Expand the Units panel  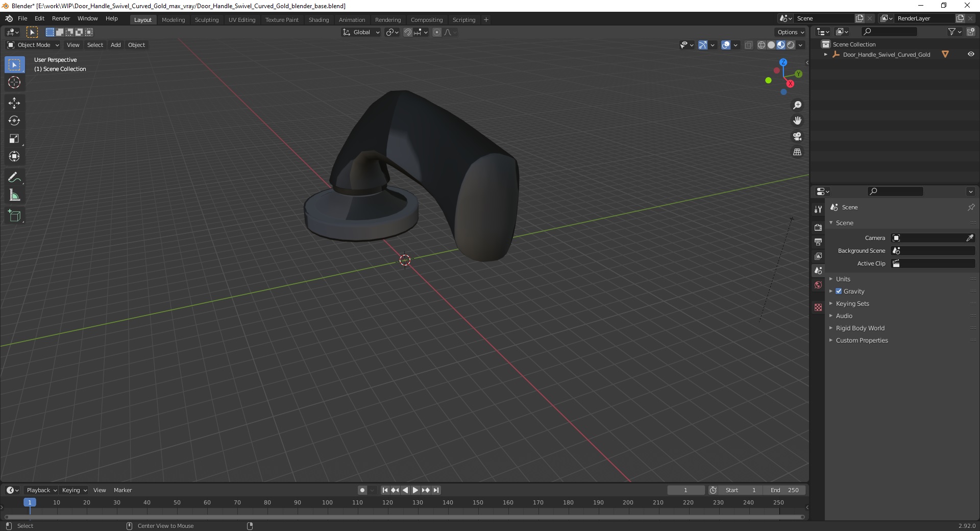(x=843, y=279)
